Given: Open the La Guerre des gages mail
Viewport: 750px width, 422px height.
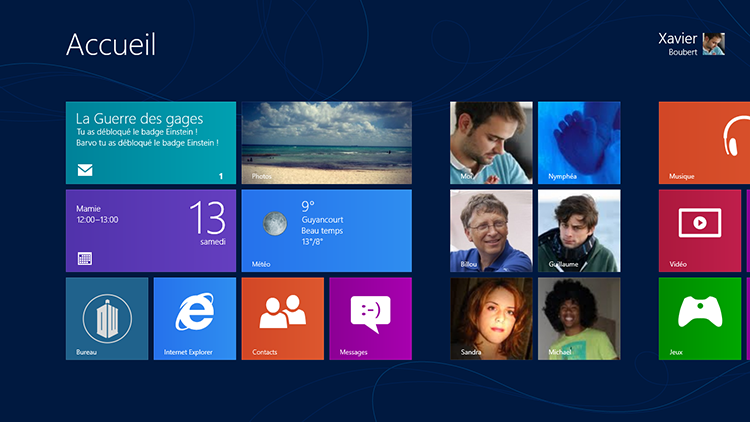Looking at the screenshot, I should click(x=139, y=118).
